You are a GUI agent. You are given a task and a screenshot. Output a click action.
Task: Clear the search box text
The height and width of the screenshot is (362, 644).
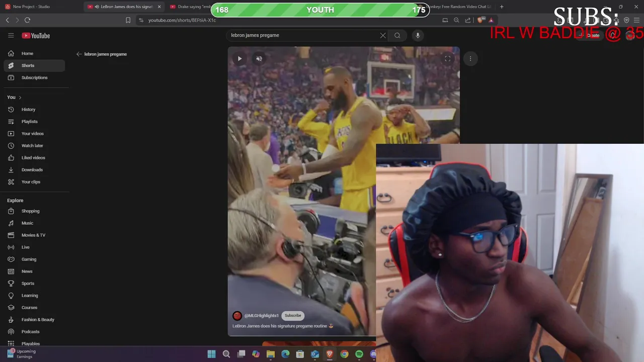tap(383, 35)
